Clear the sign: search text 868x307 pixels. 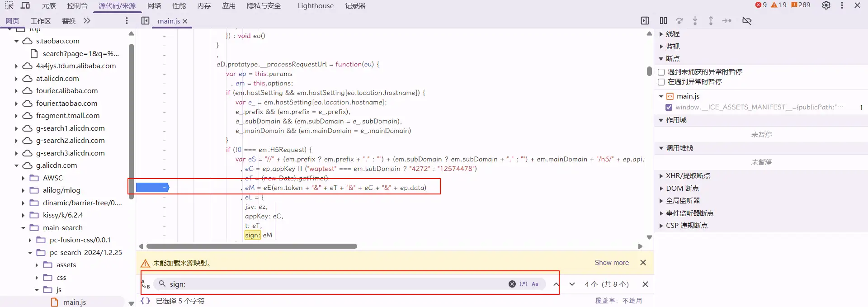coord(512,284)
